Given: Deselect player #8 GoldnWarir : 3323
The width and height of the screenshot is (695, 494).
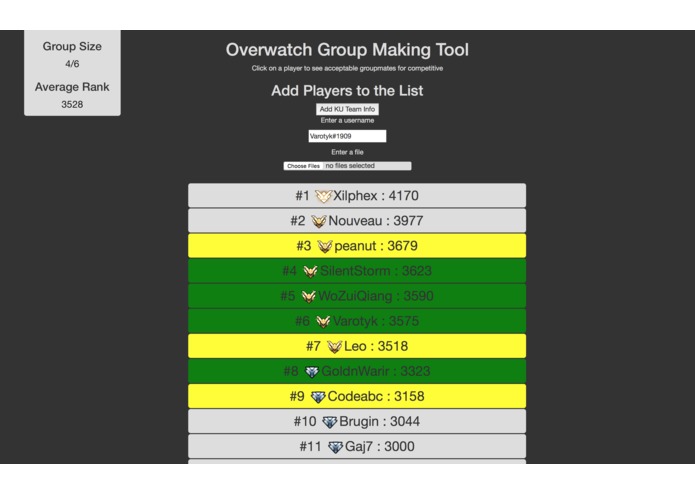Looking at the screenshot, I should tap(357, 371).
